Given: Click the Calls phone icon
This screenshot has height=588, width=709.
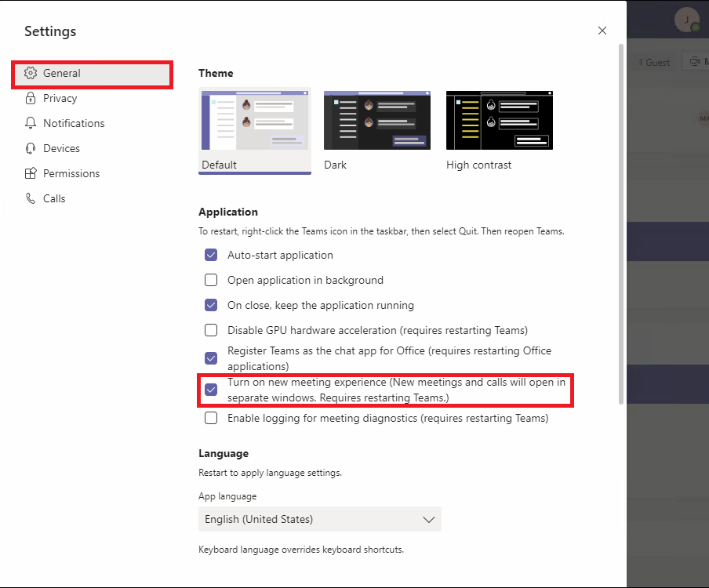Looking at the screenshot, I should (31, 198).
